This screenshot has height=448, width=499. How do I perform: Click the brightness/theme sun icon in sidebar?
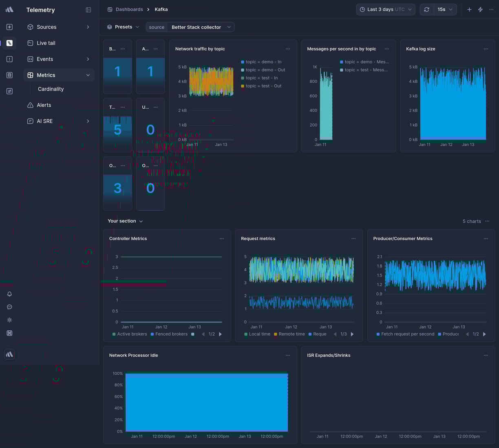9,320
